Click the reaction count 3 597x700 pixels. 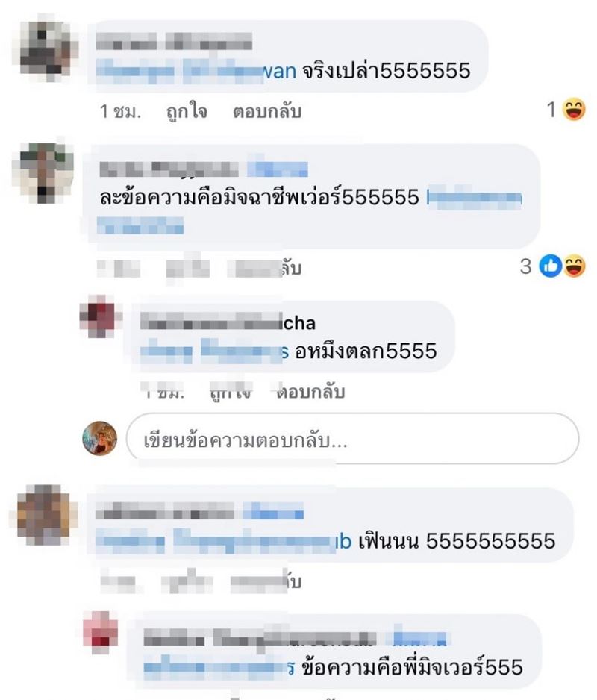point(526,267)
